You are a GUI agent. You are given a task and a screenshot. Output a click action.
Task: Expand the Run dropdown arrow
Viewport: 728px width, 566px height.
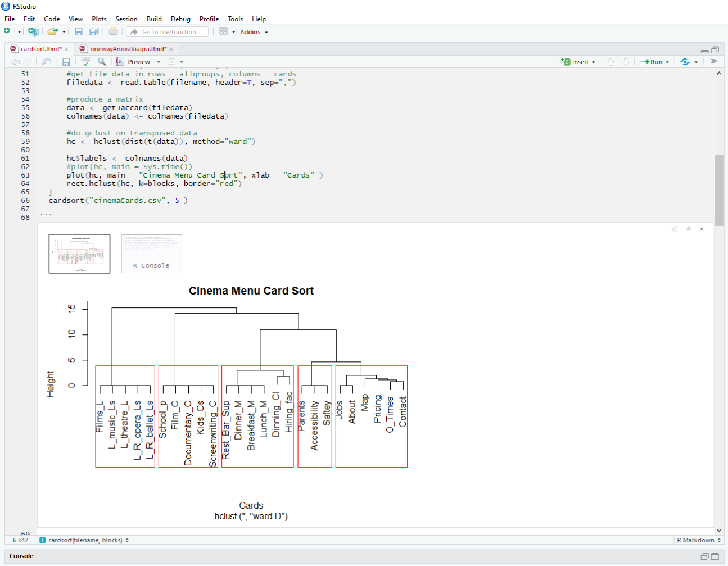point(667,62)
